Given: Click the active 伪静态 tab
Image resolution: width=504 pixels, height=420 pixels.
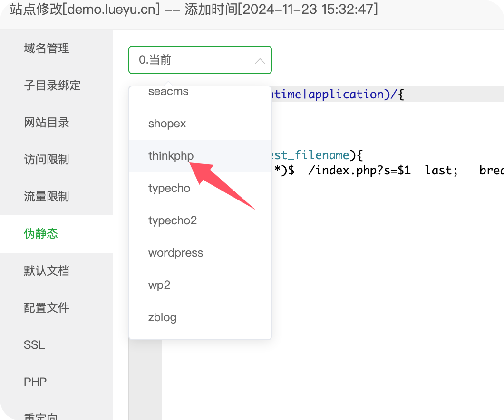Looking at the screenshot, I should click(x=41, y=234).
